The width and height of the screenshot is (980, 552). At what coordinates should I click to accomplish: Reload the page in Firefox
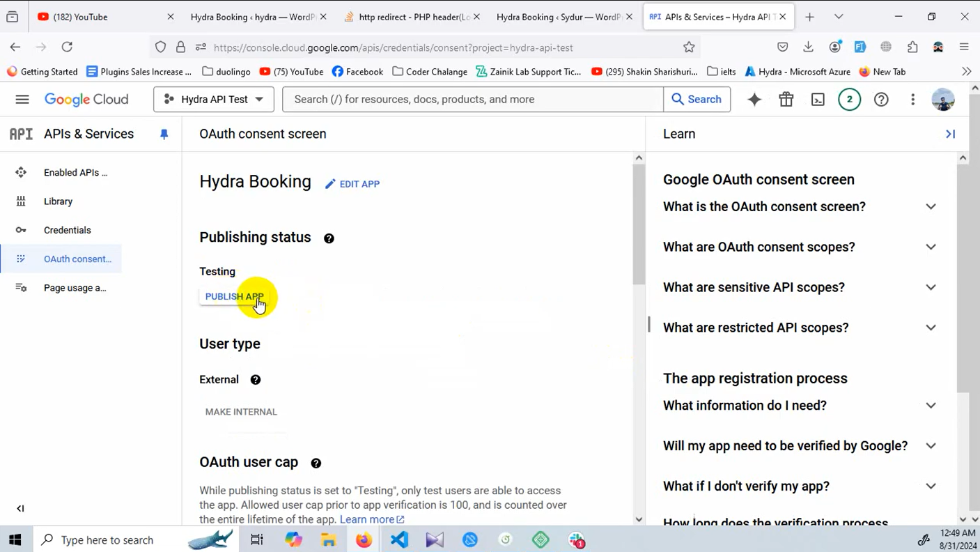pyautogui.click(x=67, y=47)
